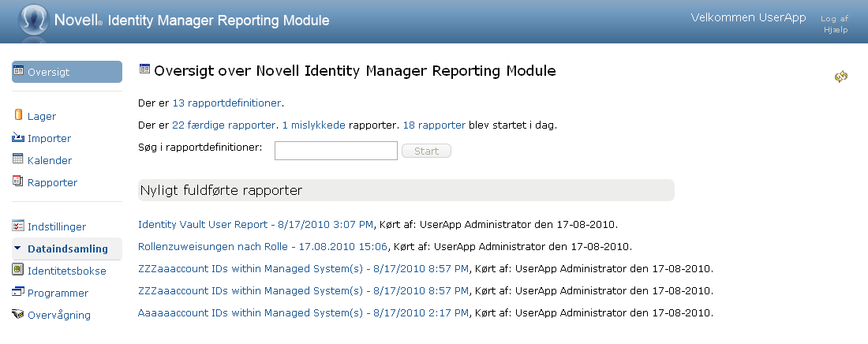The image size is (868, 344).
Task: Click the Programmer icon
Action: [x=19, y=292]
